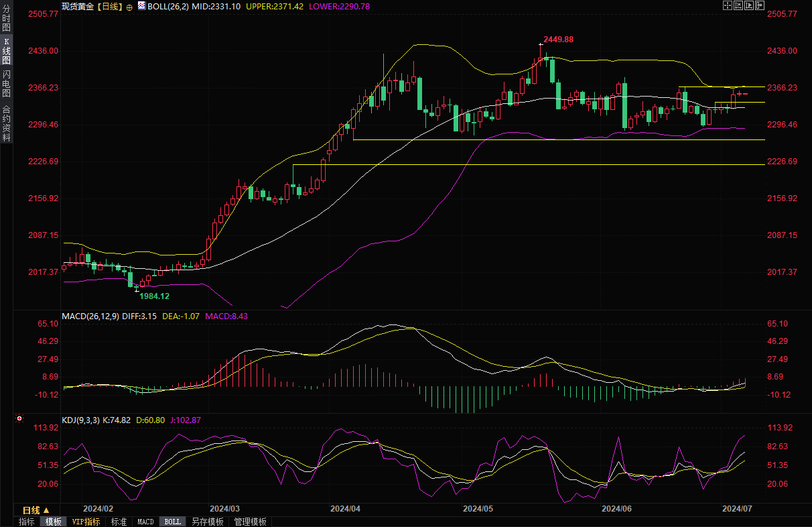The width and height of the screenshot is (812, 527).
Task: Open 闪电图 view in left sidebar
Action: coord(6,83)
